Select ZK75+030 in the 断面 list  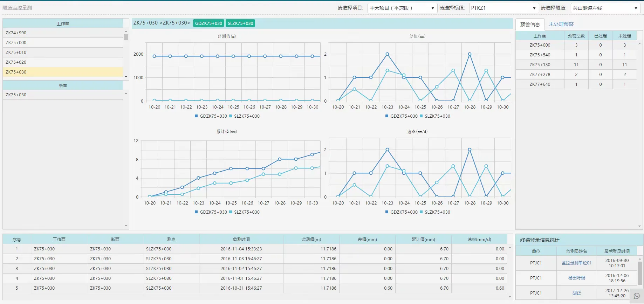(x=63, y=95)
